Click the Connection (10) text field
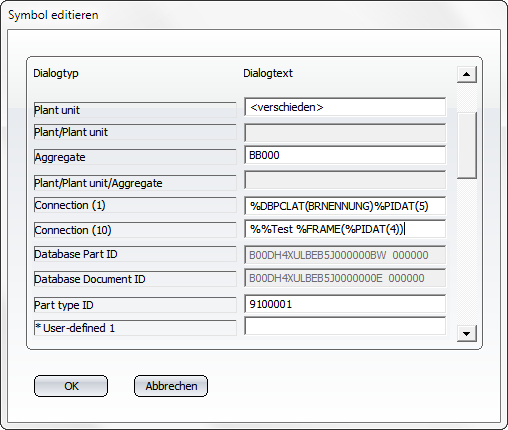508x430 pixels. [345, 229]
